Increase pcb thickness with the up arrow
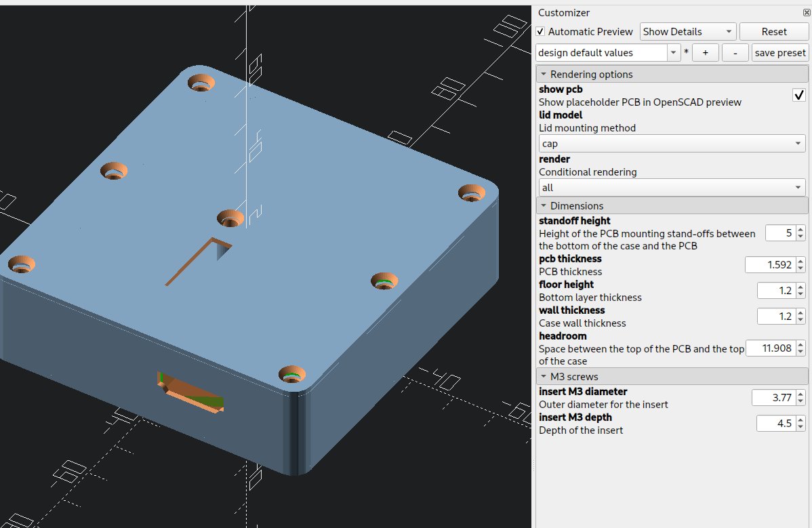Image resolution: width=812 pixels, height=528 pixels. coord(800,261)
